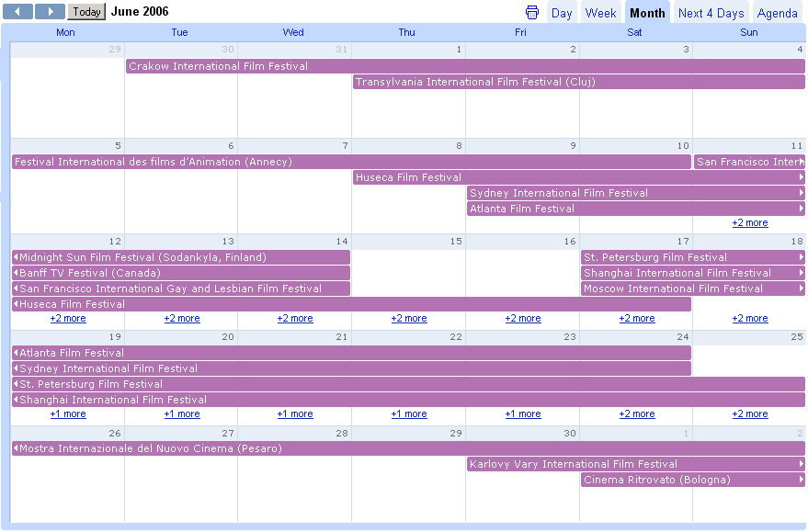Switch to the Week view tab
The width and height of the screenshot is (808, 532).
click(x=600, y=14)
